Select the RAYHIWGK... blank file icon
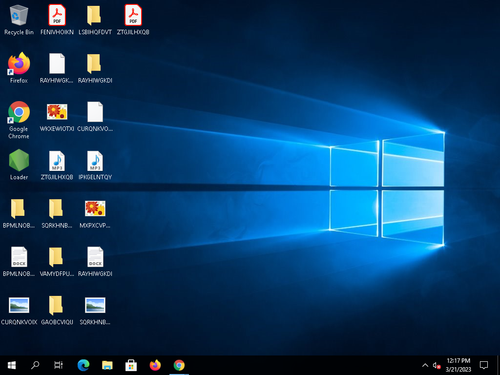 coord(57,63)
